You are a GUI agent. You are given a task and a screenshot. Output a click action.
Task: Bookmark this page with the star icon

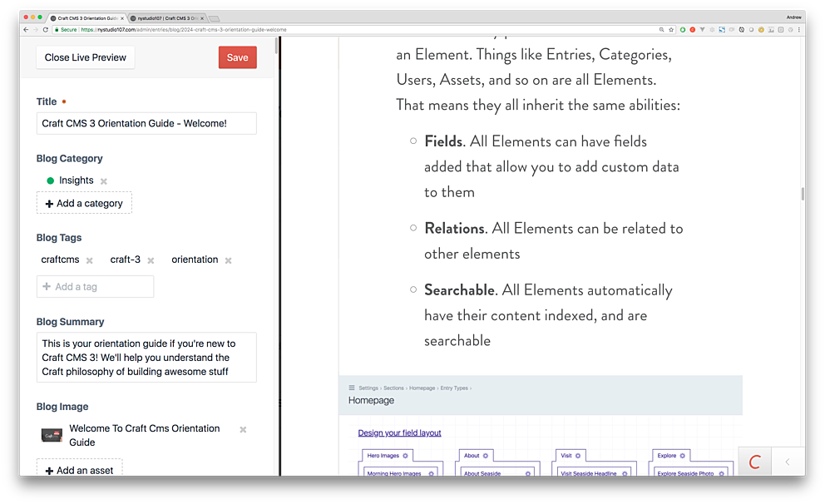point(671,29)
